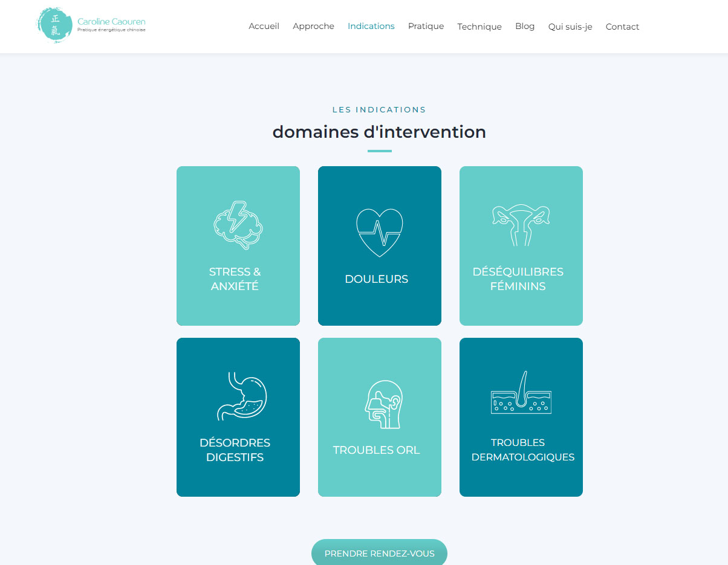Image resolution: width=728 pixels, height=565 pixels.
Task: Navigate to the Technique page
Action: click(x=479, y=27)
